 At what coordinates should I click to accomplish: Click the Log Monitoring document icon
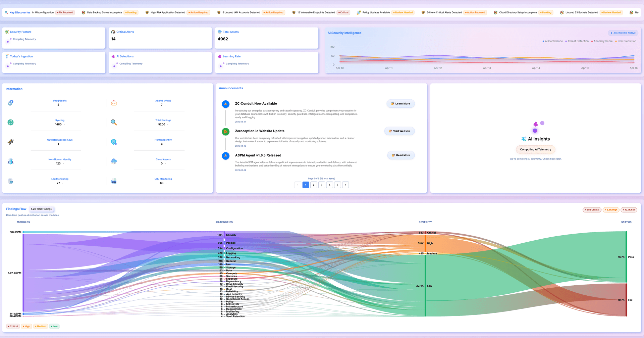click(x=11, y=181)
